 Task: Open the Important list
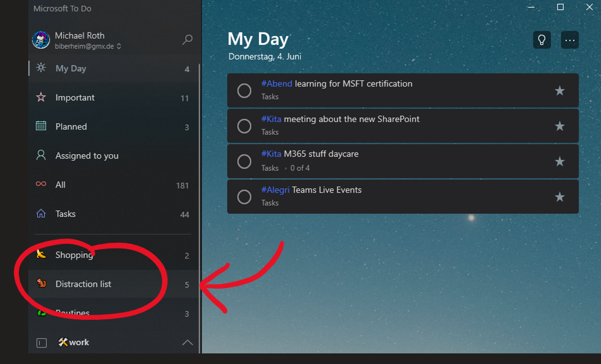pyautogui.click(x=114, y=98)
